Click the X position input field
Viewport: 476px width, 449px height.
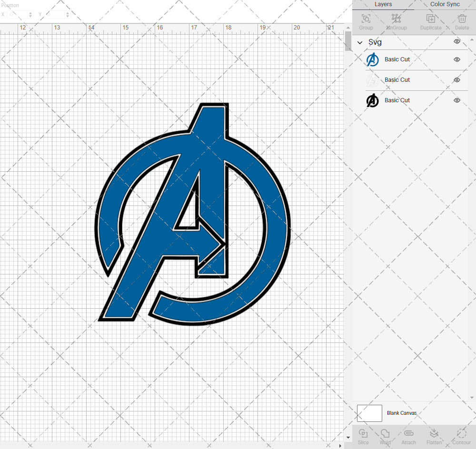click(17, 14)
